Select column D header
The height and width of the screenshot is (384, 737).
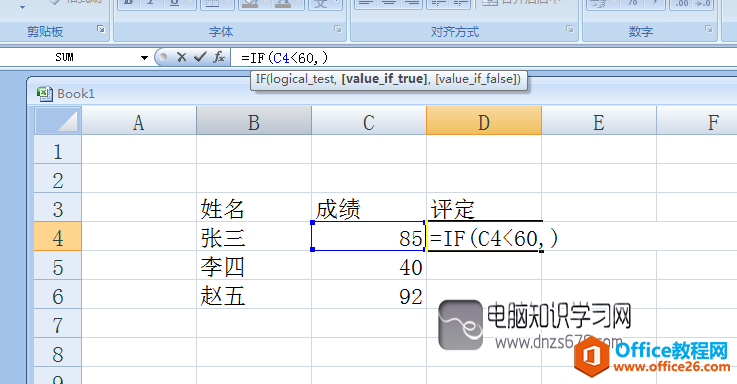tap(484, 122)
